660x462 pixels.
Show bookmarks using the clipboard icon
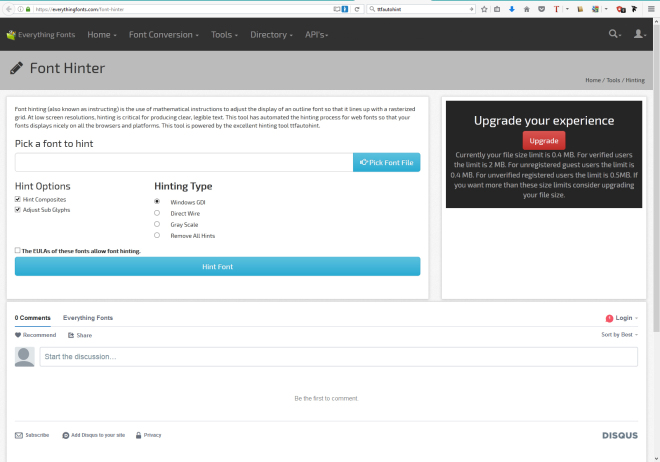pos(497,9)
